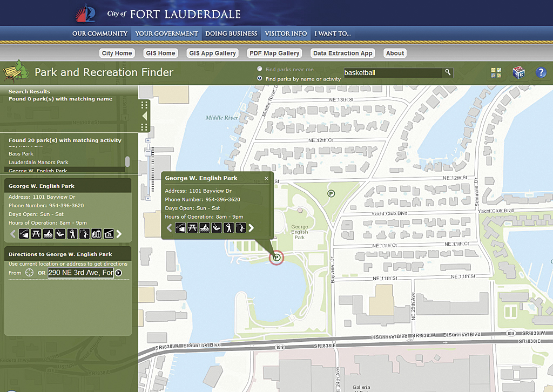Go to GIS Home
This screenshot has width=553, height=392.
[x=160, y=53]
